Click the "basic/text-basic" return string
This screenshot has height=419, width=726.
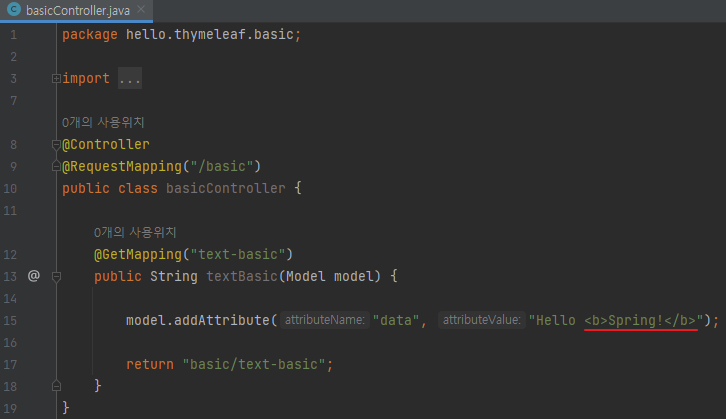point(254,364)
